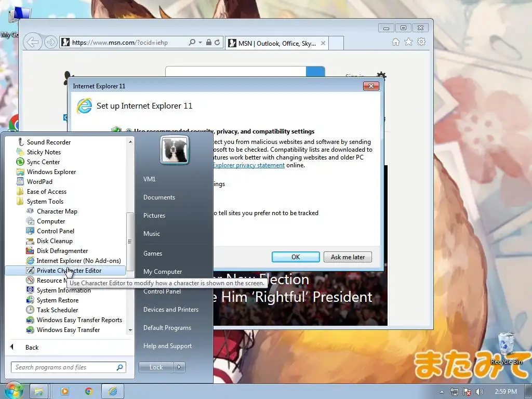Open Games from Start menu
Screen dimensions: 532x399
click(153, 254)
